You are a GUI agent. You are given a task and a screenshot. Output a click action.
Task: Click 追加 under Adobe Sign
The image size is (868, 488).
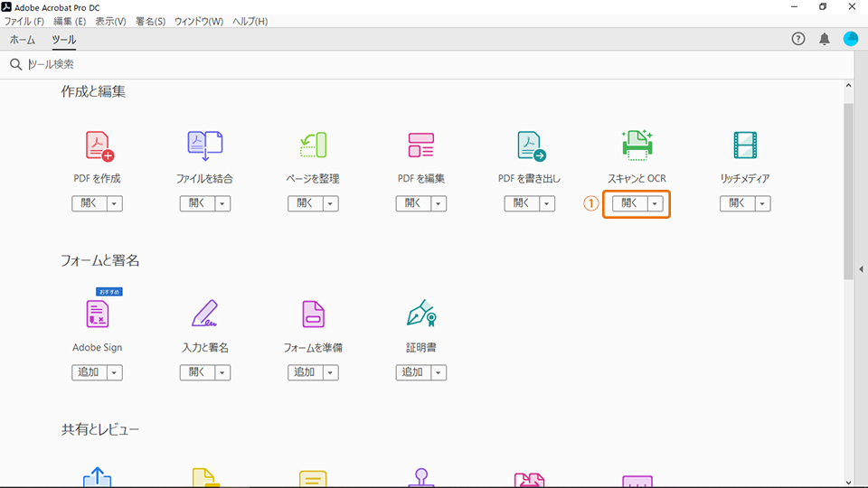[90, 373]
